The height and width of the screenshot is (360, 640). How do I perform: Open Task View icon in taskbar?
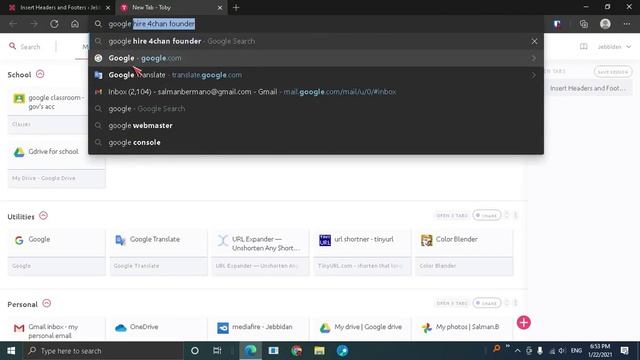click(x=217, y=351)
